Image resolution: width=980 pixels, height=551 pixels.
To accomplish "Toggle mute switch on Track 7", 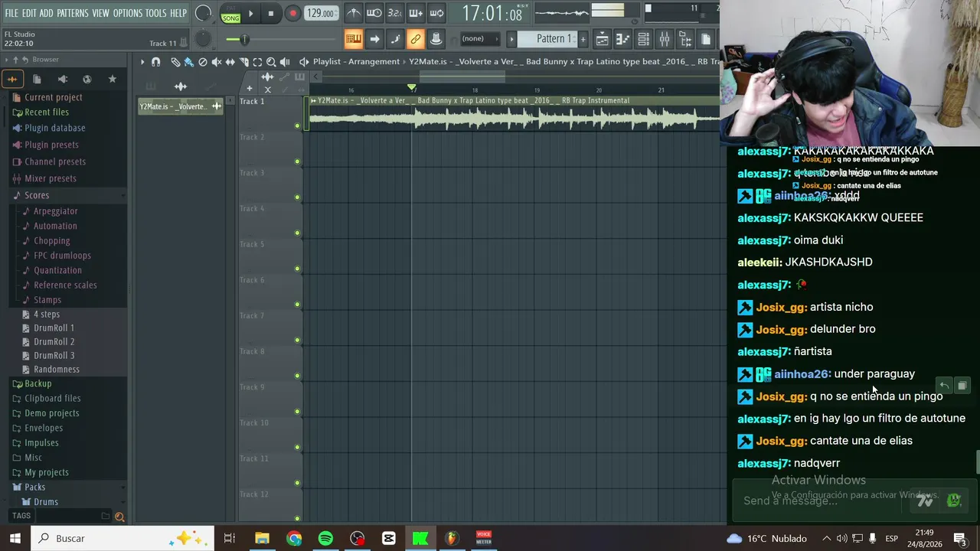I will [x=297, y=340].
